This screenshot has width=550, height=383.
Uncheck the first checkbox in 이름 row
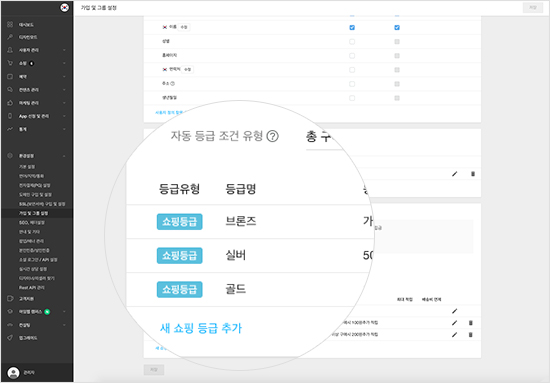coord(352,27)
